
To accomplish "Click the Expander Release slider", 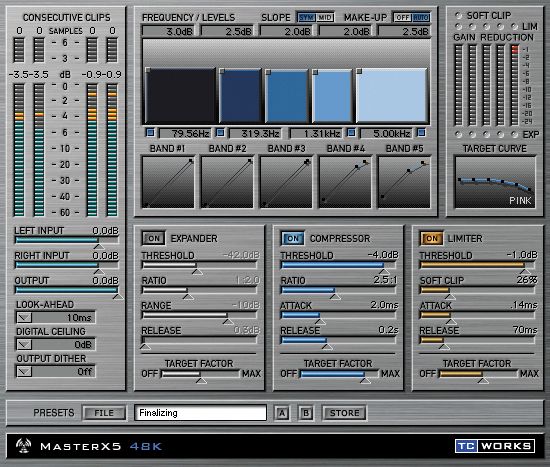I will click(200, 340).
